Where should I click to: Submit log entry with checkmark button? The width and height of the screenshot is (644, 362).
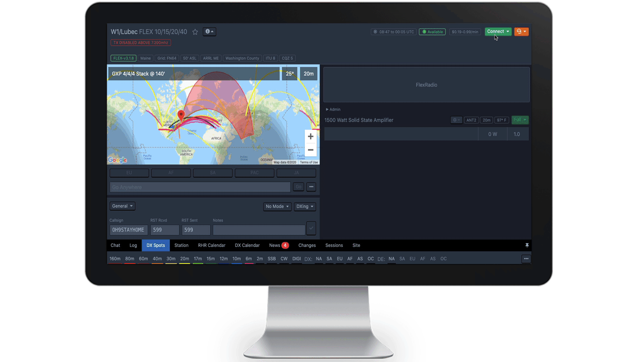311,228
